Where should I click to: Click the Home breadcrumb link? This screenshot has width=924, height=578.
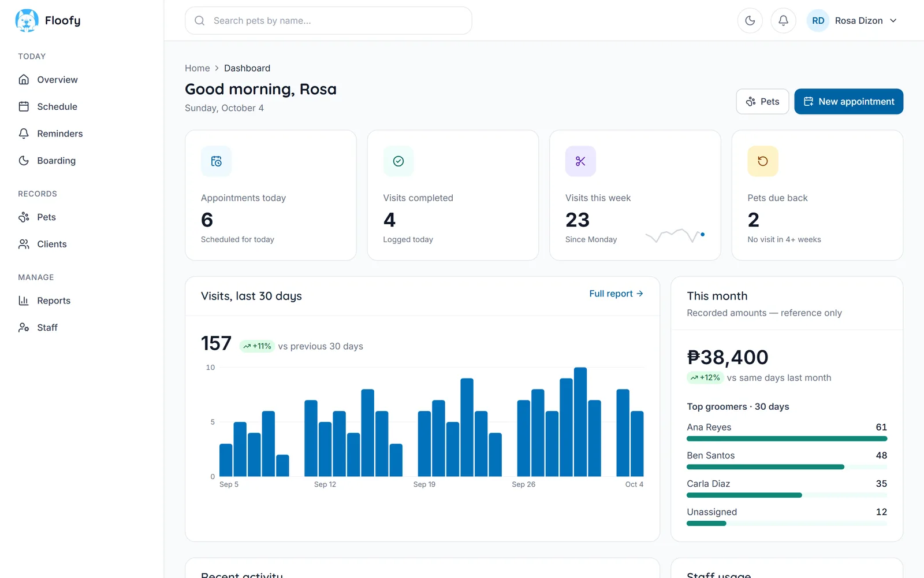point(197,68)
